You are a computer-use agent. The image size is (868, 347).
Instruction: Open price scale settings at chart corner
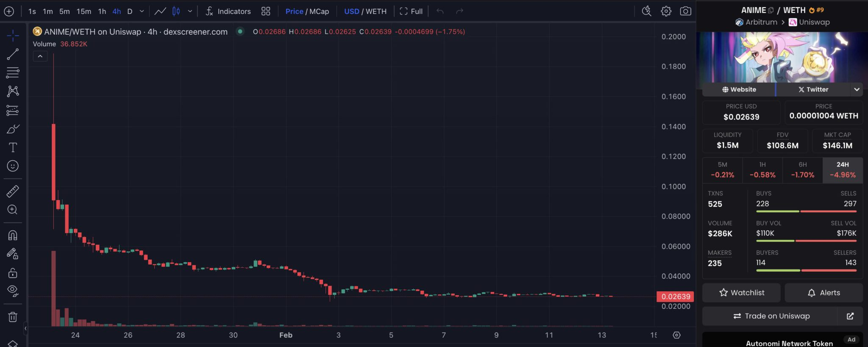676,335
